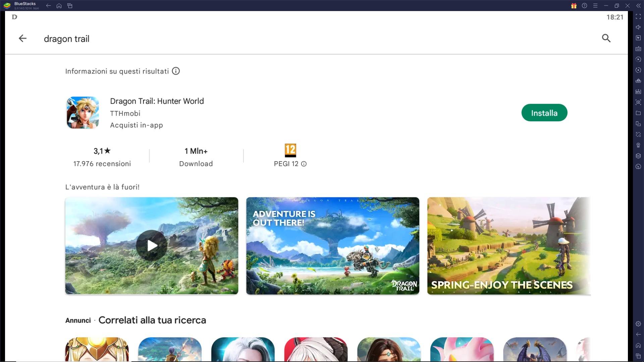Screen dimensions: 644x362
Task: Open multi-instance manager layers icon
Action: click(x=638, y=156)
